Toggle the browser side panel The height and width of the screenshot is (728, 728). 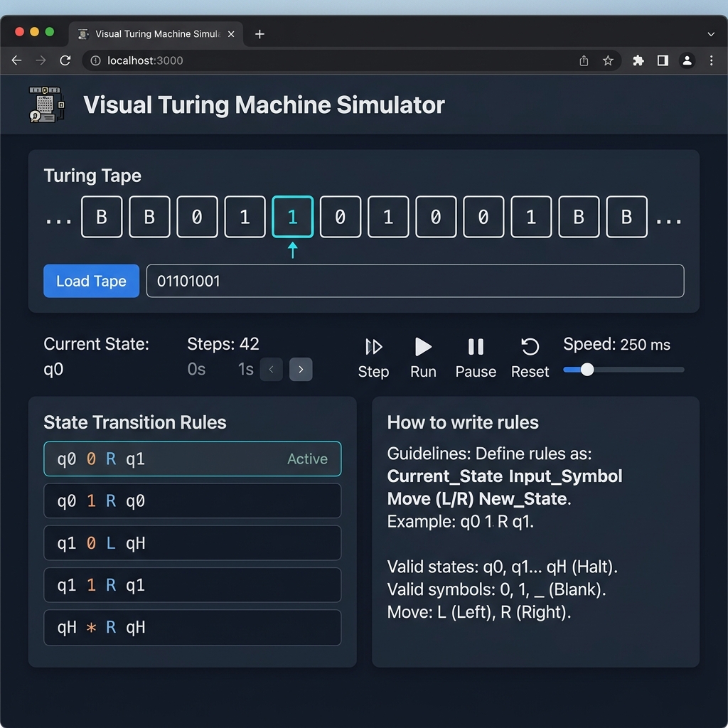point(663,61)
